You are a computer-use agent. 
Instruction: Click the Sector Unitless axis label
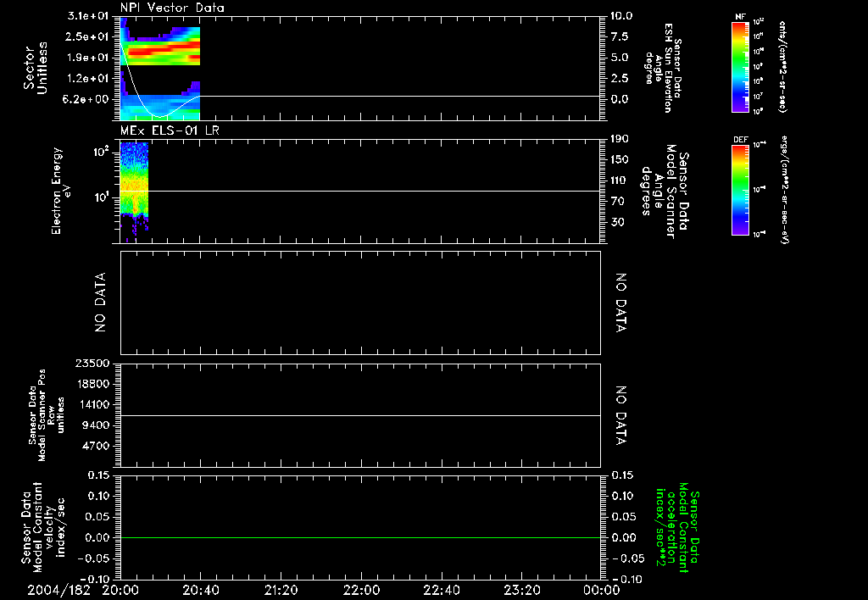pos(36,68)
